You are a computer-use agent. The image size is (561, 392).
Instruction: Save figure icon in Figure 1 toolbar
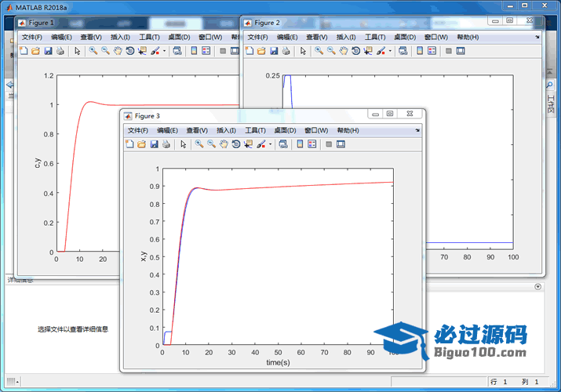[48, 51]
